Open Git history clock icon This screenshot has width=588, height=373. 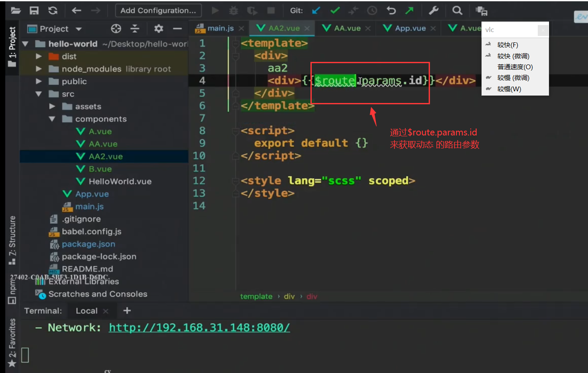372,10
